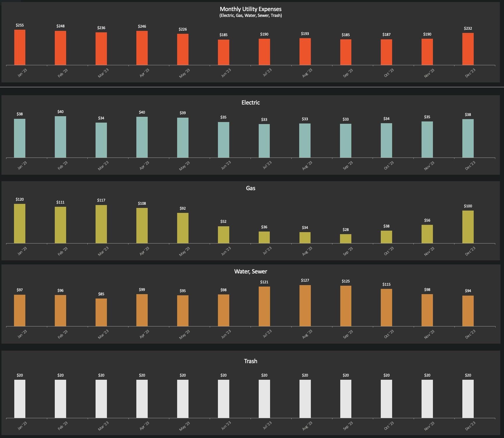Select the $115 label in Water, Sewer chart

[x=386, y=284]
